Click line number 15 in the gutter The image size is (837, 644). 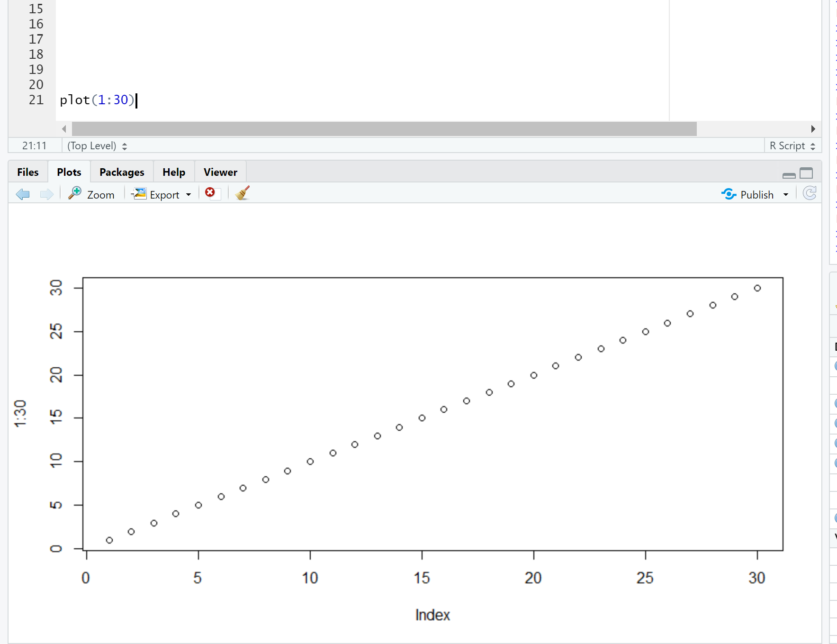click(36, 9)
